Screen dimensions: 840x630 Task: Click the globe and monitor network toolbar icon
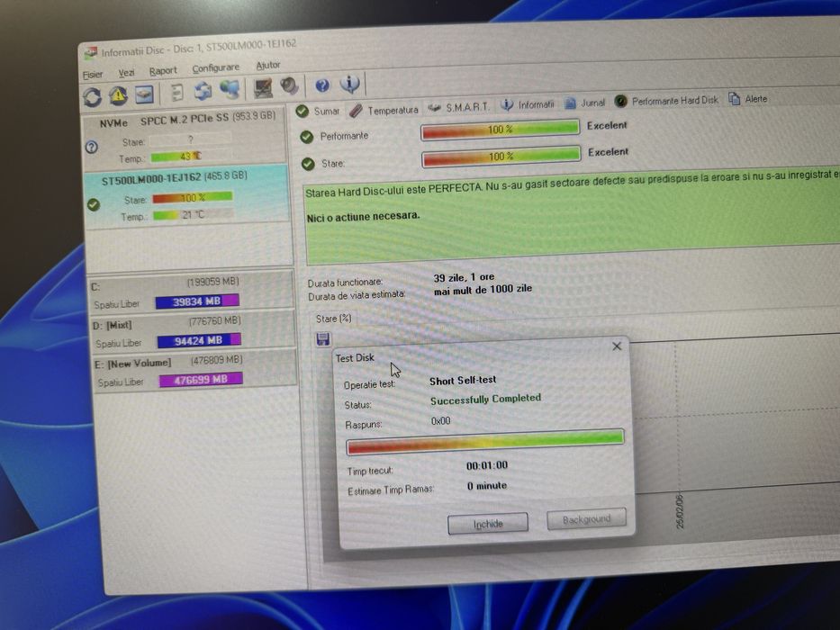click(230, 89)
